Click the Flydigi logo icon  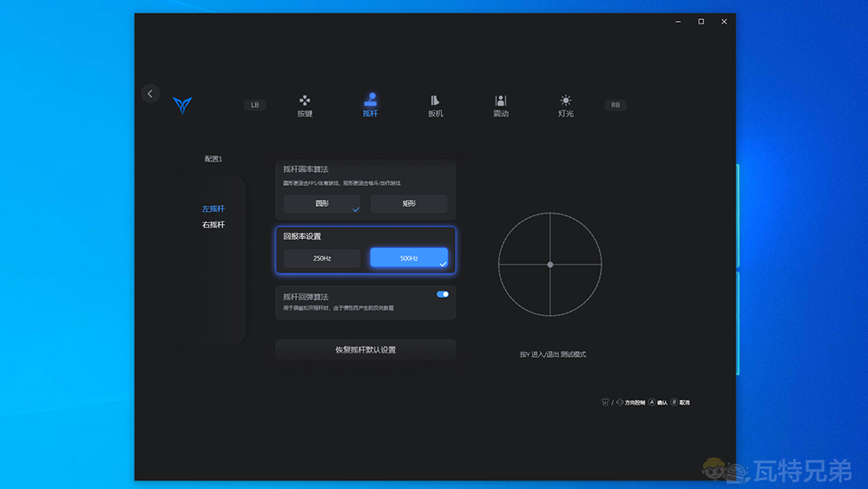(182, 105)
